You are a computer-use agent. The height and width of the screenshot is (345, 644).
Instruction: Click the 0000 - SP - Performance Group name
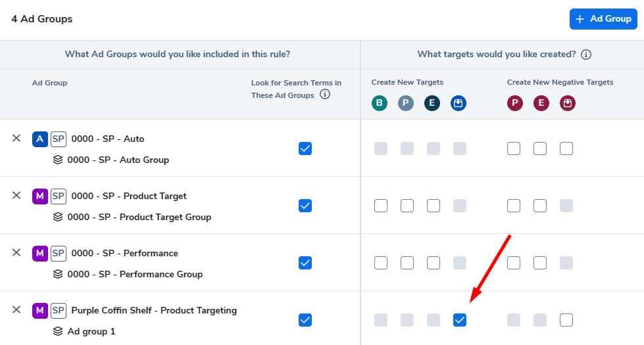135,274
